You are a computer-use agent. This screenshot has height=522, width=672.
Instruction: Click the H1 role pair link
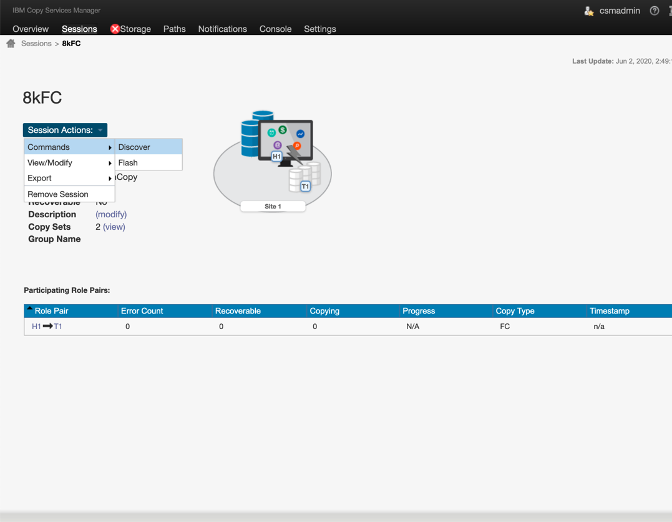(36, 326)
